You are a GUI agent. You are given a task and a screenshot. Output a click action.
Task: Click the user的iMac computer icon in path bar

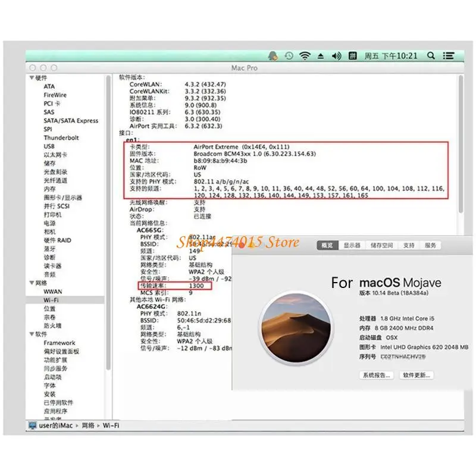coord(32,425)
